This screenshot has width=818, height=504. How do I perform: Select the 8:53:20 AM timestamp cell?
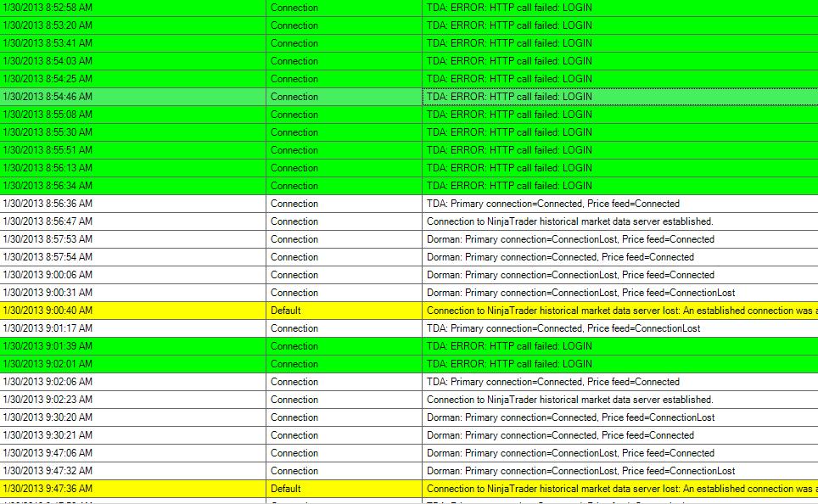(x=132, y=25)
